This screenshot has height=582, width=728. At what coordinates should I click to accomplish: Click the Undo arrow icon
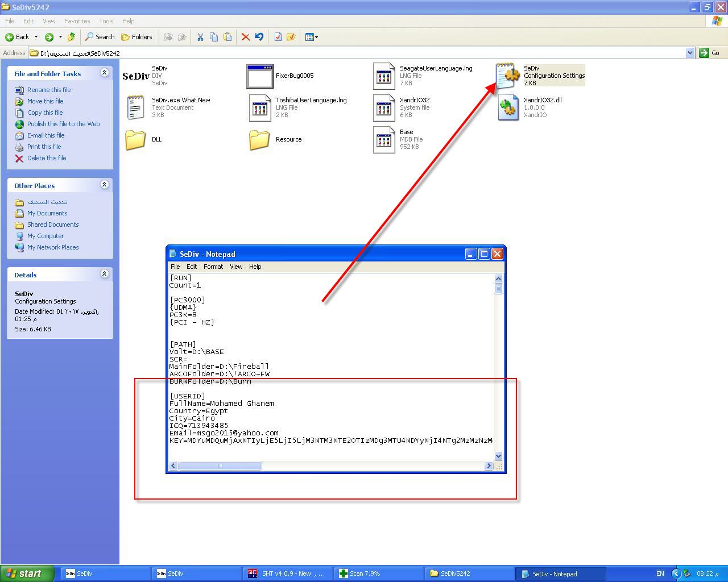(x=259, y=37)
